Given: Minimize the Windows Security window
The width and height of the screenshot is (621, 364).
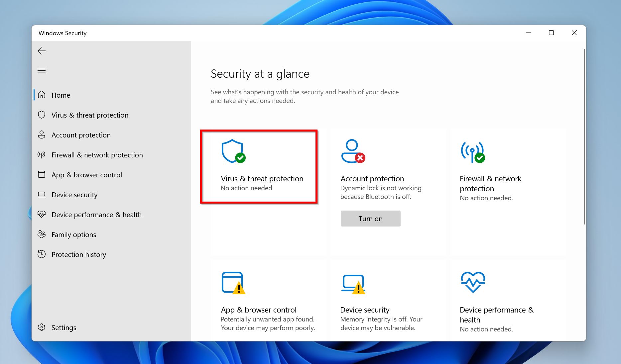Looking at the screenshot, I should coord(528,33).
